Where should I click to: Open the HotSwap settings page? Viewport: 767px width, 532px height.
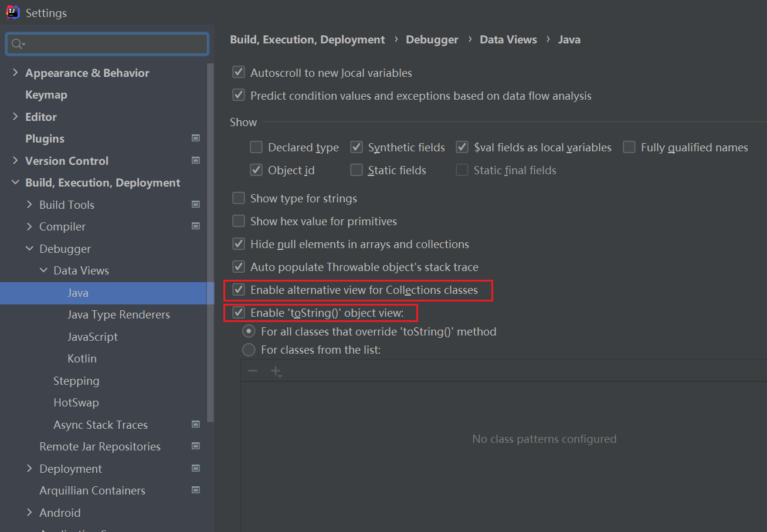point(76,402)
